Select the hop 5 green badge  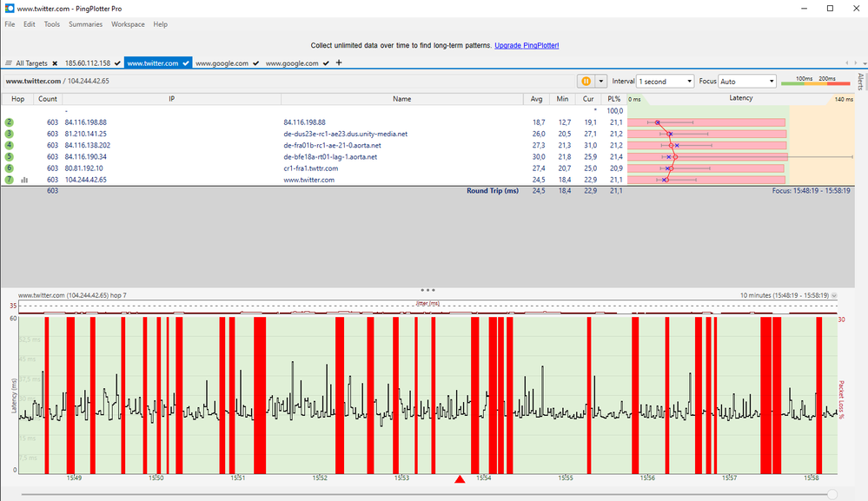(10, 157)
